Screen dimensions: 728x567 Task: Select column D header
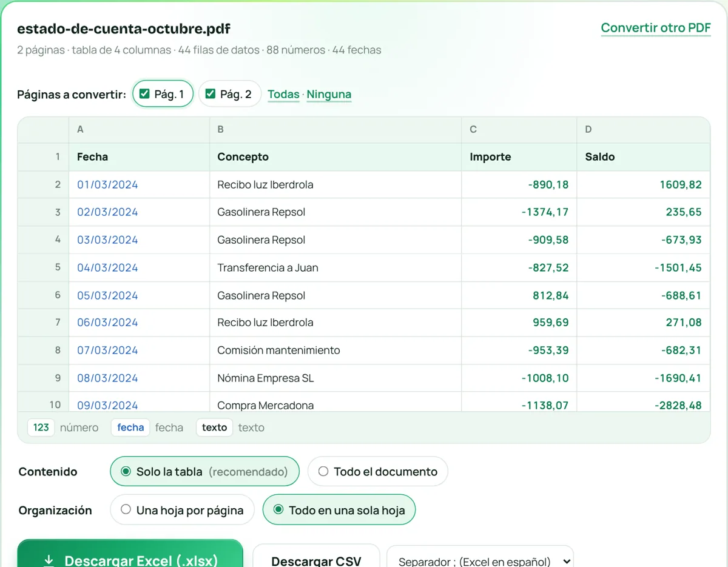click(x=643, y=129)
